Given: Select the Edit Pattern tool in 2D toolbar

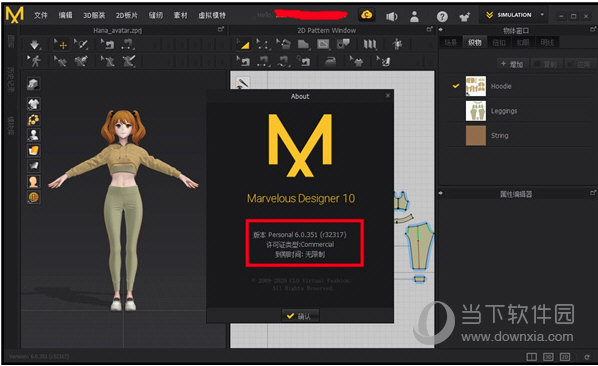Looking at the screenshot, I should [x=243, y=45].
